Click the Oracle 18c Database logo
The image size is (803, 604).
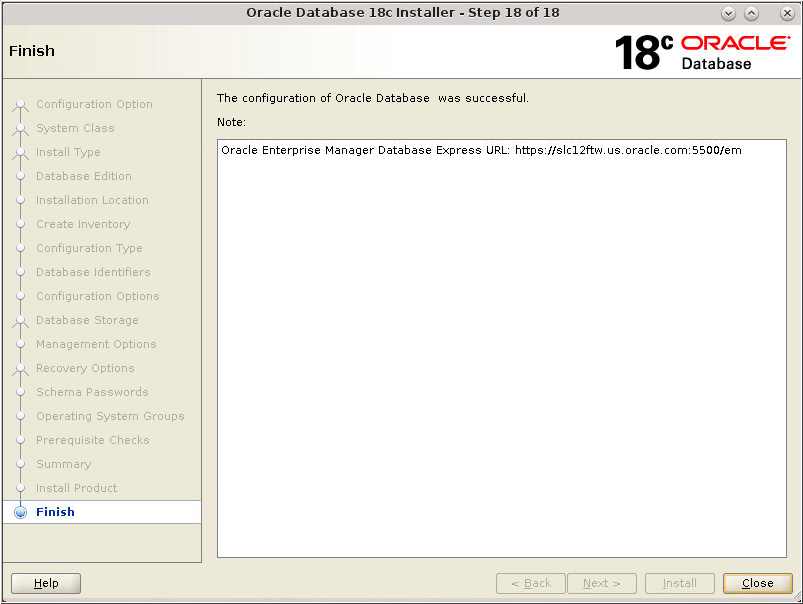pos(702,52)
